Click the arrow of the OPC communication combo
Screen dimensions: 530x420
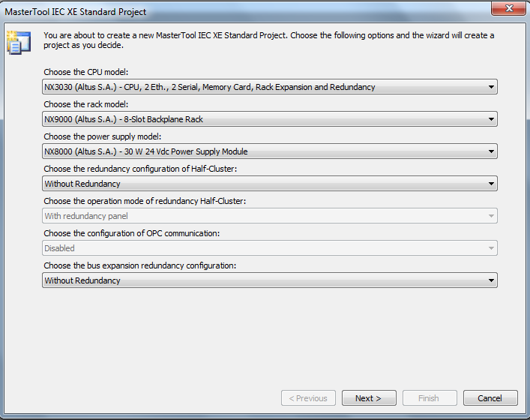pos(491,248)
